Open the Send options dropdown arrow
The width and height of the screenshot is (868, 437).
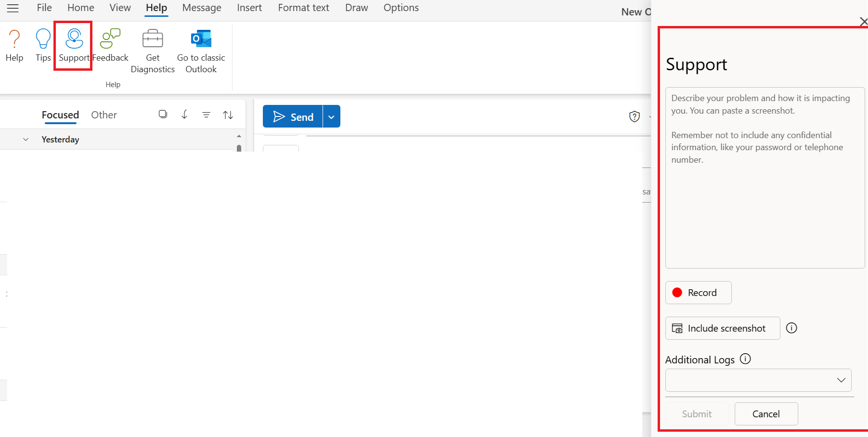tap(331, 116)
